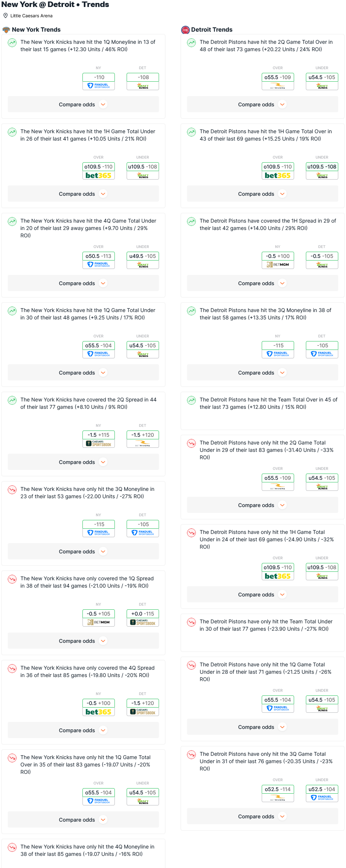Open Compare odds chevron for Knicks 4Q Spread trend
The height and width of the screenshot is (868, 346).
[103, 730]
